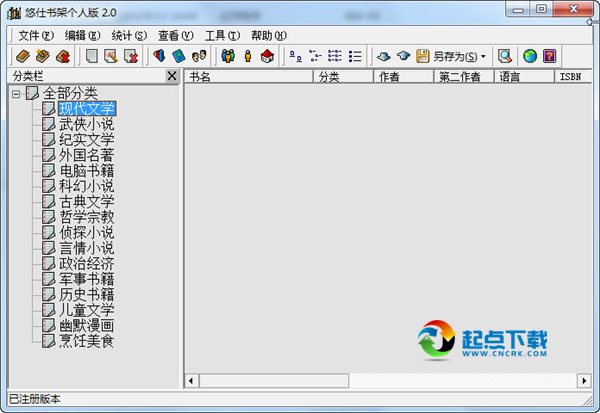The image size is (600, 413).
Task: Select the 政治经济 category
Action: coord(87,264)
